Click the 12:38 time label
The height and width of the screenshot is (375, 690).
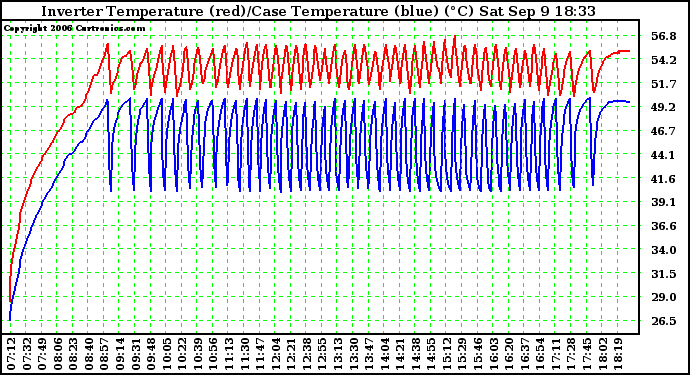307,354
